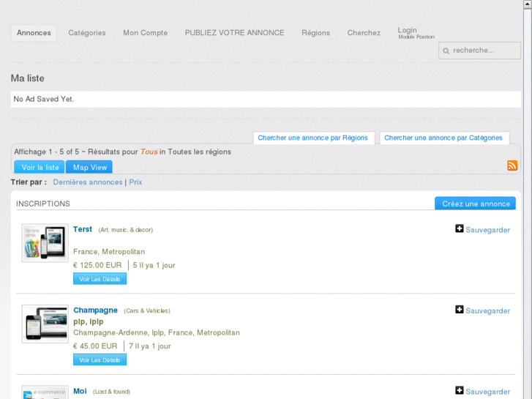
Task: Click the 'No Ad Saved Yet.' text
Action: [43, 99]
